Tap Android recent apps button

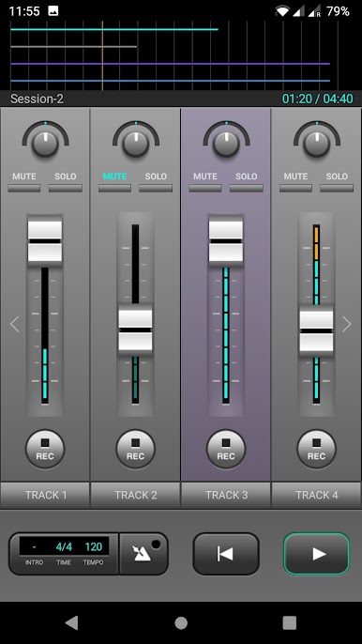pyautogui.click(x=290, y=623)
